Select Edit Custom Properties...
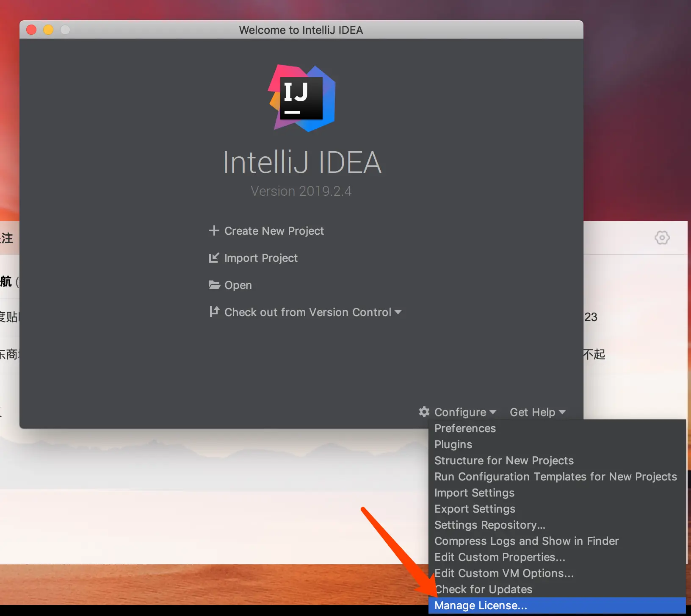Viewport: 691px width, 616px height. click(557, 557)
